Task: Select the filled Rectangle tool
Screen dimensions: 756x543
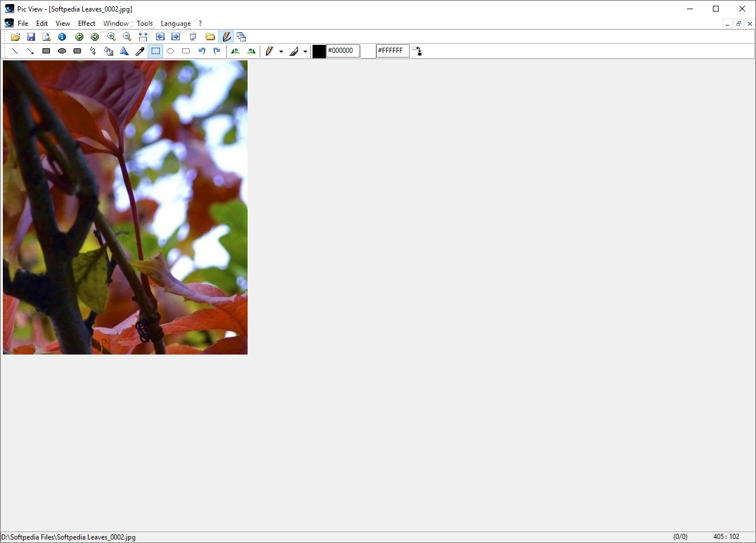Action: (47, 51)
